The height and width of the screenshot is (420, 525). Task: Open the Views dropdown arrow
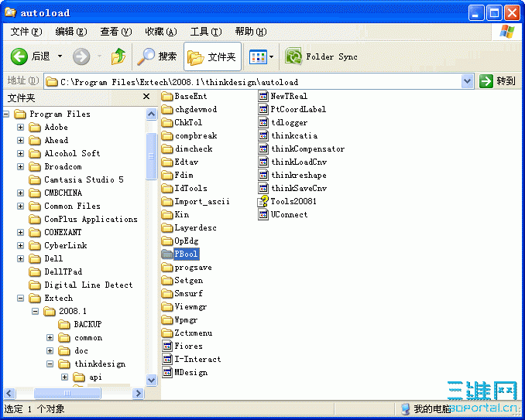coord(271,56)
